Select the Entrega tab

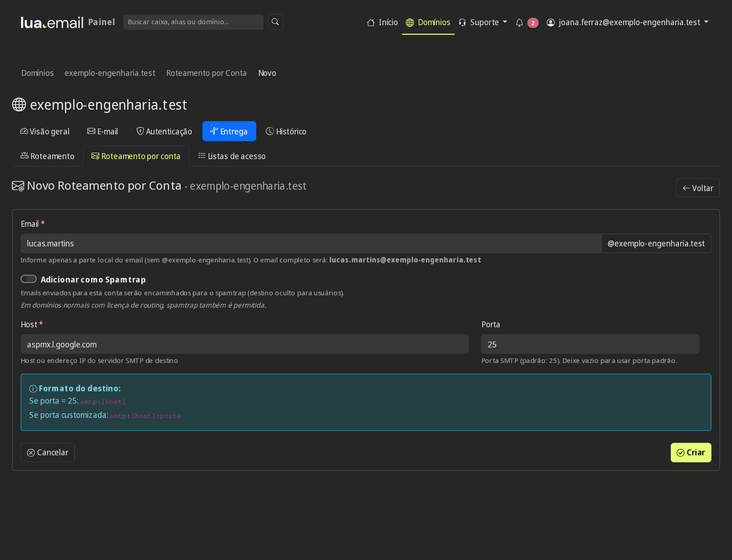click(x=229, y=131)
